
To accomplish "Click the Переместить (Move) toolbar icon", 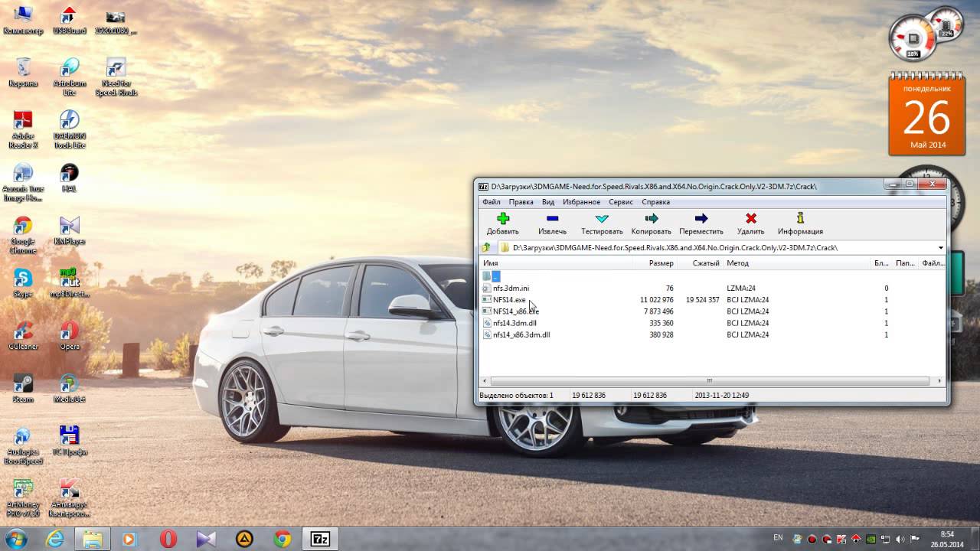I will click(x=701, y=219).
